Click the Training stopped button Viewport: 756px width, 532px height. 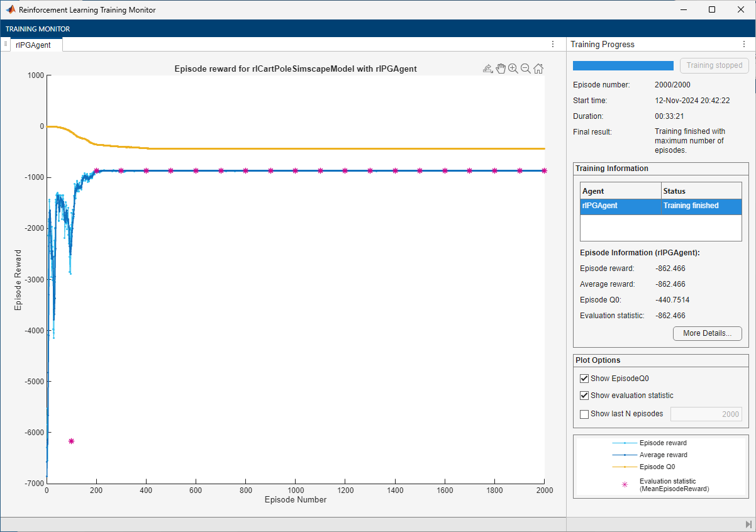(714, 65)
